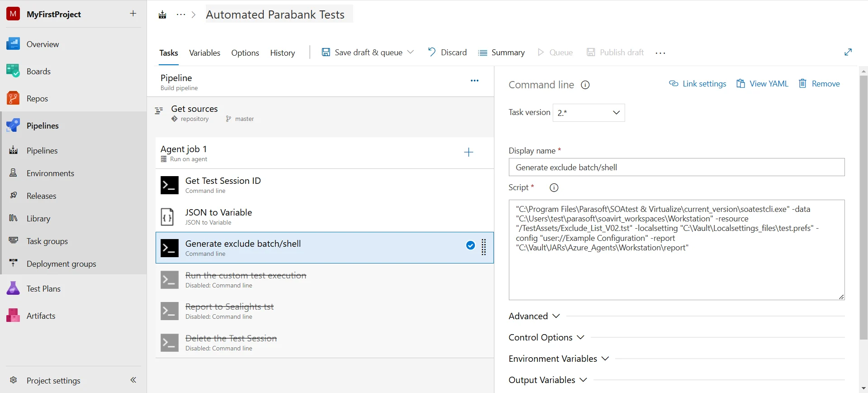The height and width of the screenshot is (393, 868).
Task: Click the right panel vertical scrollbar
Action: (x=863, y=207)
